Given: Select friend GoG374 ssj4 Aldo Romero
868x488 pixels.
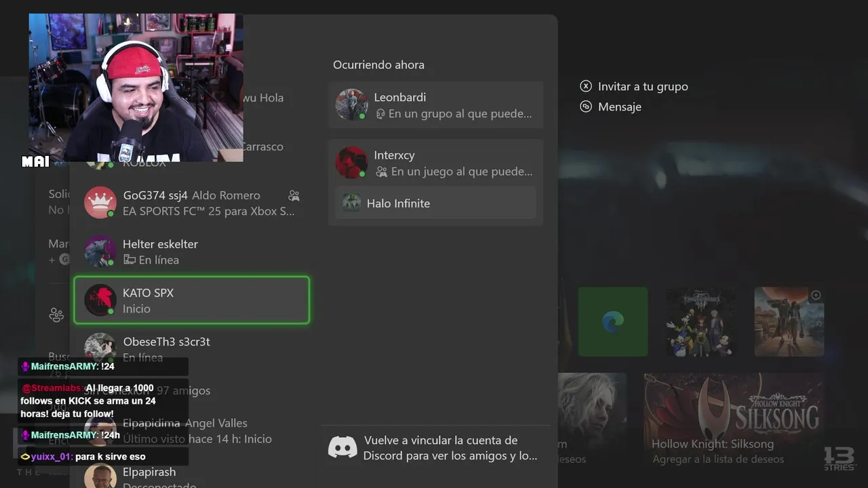Looking at the screenshot, I should point(191,203).
